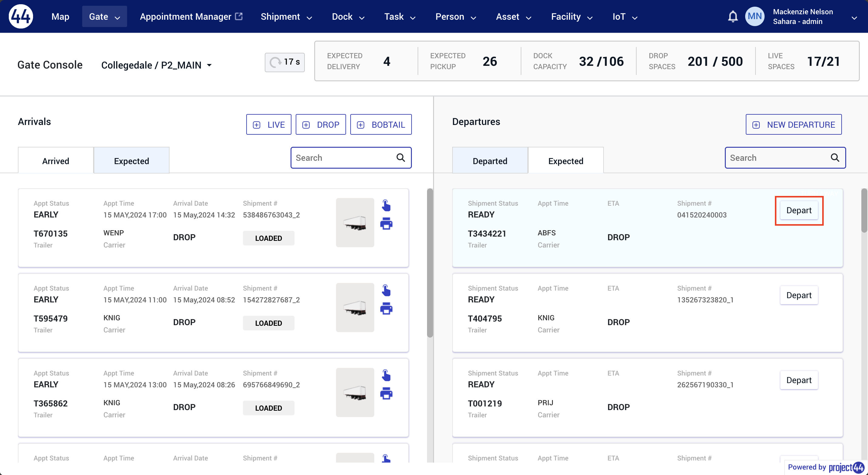Click the magnifier icon in the Arrivals search
This screenshot has width=868, height=475.
[x=401, y=158]
